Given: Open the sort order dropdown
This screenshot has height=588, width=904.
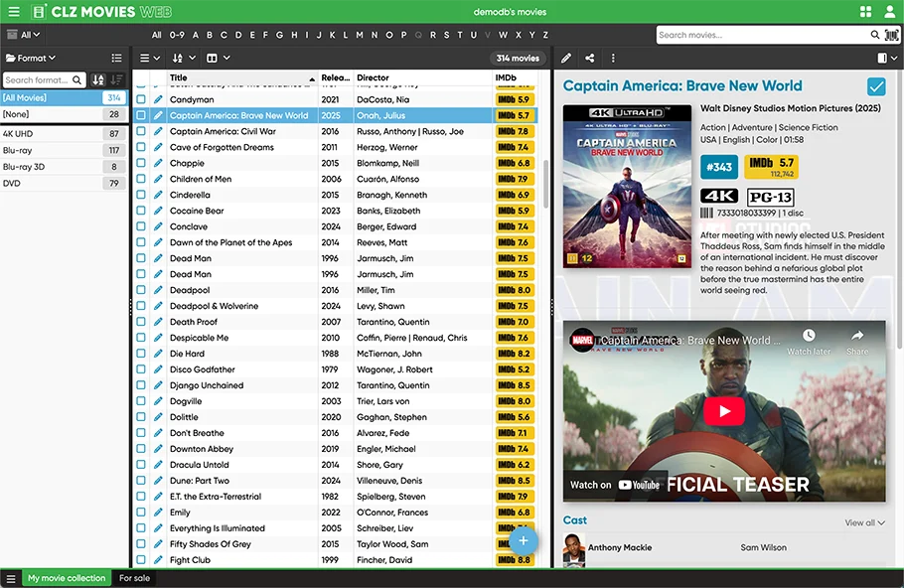Looking at the screenshot, I should coord(185,59).
